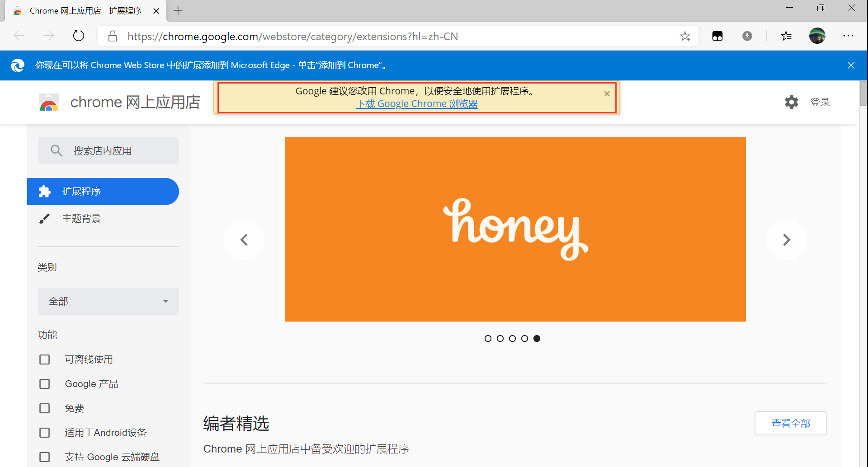Open the download extension icon in toolbar
Screen dimensions: 868x467
[x=747, y=36]
